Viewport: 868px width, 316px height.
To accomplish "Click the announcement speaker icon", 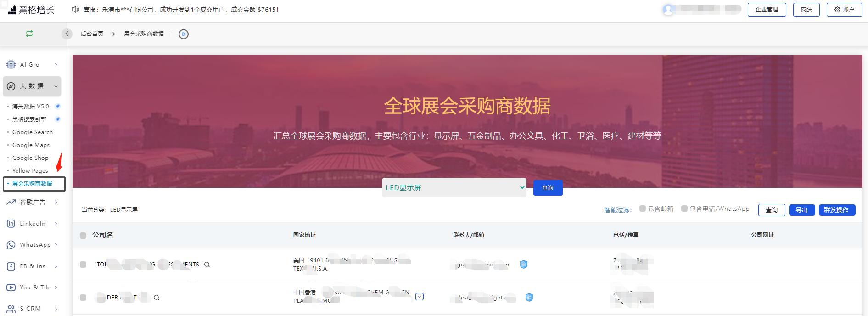I will (x=75, y=10).
